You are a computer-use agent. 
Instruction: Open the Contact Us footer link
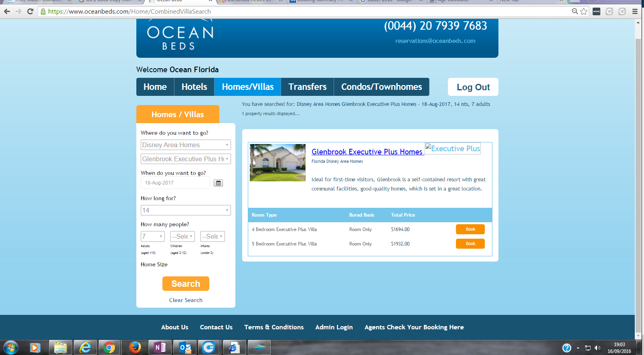point(216,327)
